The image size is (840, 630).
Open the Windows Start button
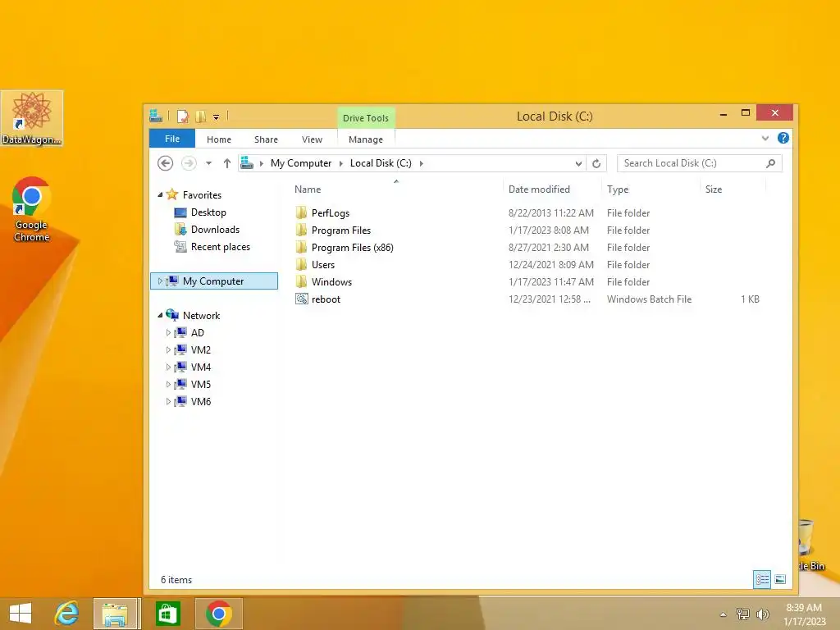(21, 614)
